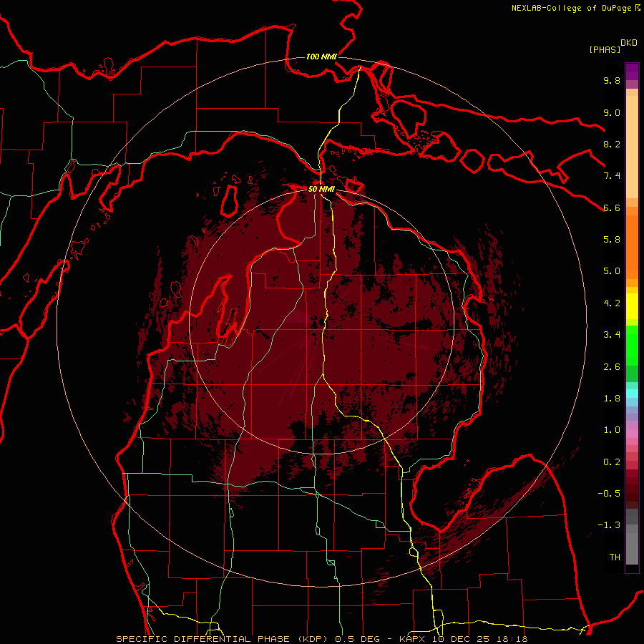Click the 5.8 legend value
644x644 pixels.
(612, 240)
